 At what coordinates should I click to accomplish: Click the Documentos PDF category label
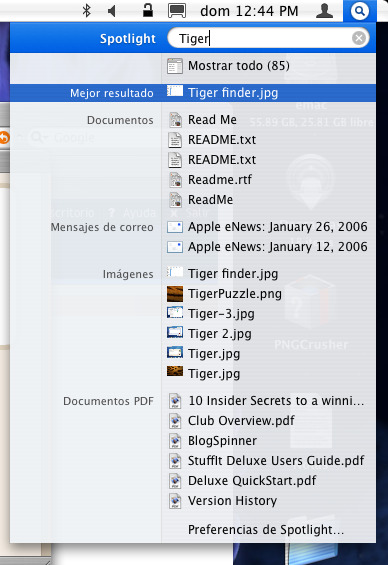click(108, 401)
